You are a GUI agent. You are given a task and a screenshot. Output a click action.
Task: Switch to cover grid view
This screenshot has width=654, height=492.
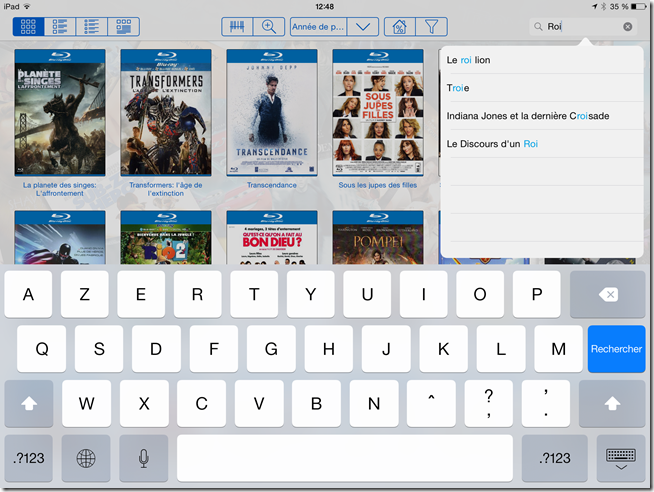tap(28, 27)
